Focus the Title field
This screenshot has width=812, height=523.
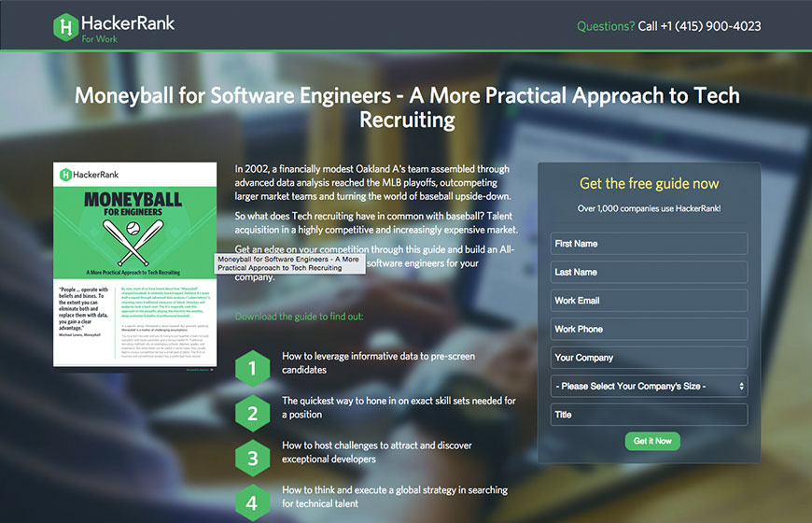click(x=649, y=415)
